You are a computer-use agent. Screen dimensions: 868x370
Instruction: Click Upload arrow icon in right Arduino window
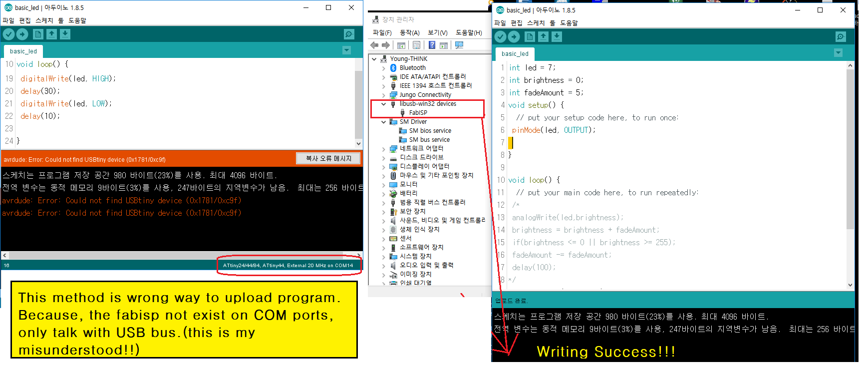point(514,36)
